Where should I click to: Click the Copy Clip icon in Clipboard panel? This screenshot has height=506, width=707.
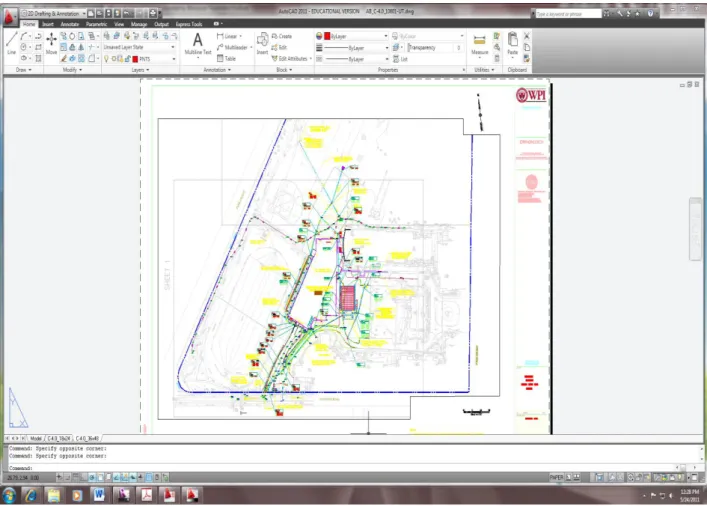[526, 47]
